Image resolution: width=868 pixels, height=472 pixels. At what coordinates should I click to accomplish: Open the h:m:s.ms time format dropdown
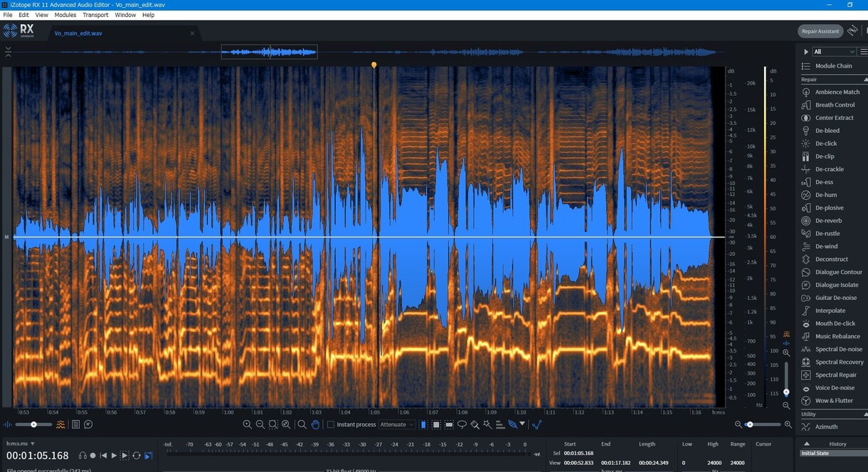21,444
